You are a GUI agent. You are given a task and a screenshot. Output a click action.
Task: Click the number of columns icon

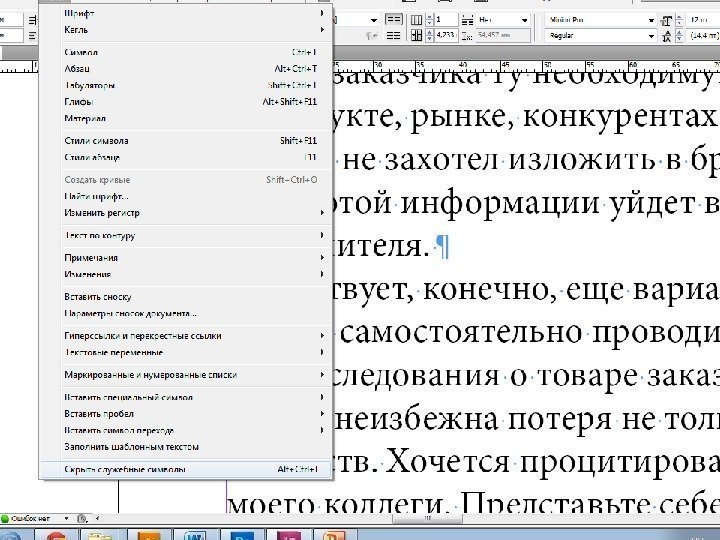click(416, 20)
